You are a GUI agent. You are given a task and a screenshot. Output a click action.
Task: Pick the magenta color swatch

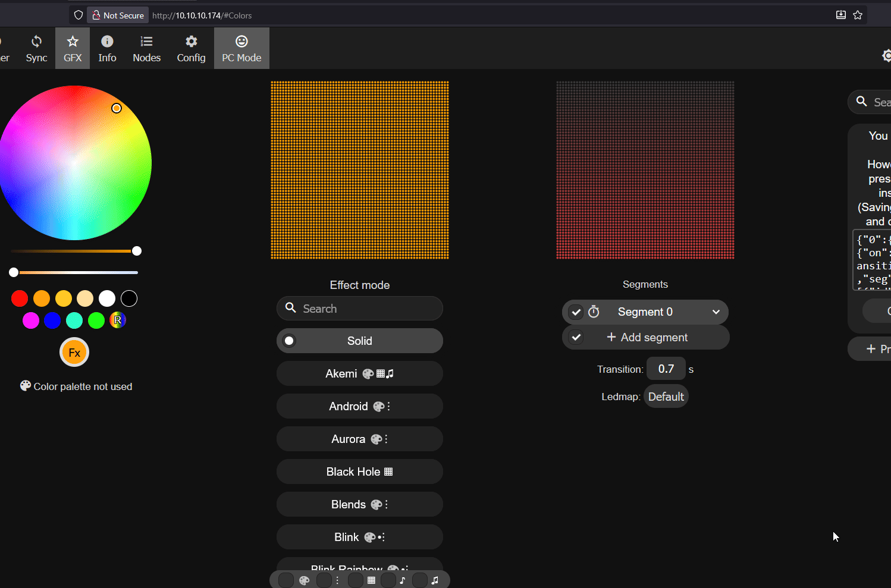(x=31, y=320)
